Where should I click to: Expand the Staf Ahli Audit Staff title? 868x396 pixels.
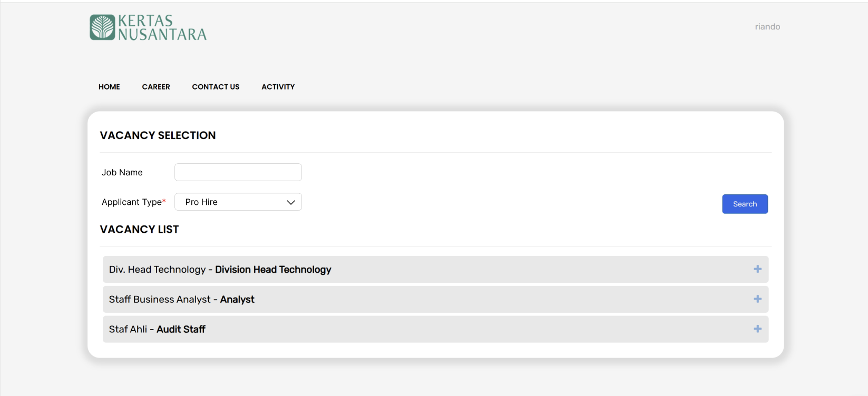tap(157, 330)
